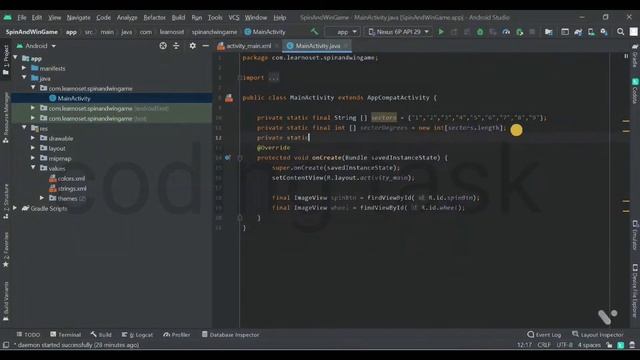The width and height of the screenshot is (640, 360).
Task: Collapse the values folder
Action: point(33,168)
